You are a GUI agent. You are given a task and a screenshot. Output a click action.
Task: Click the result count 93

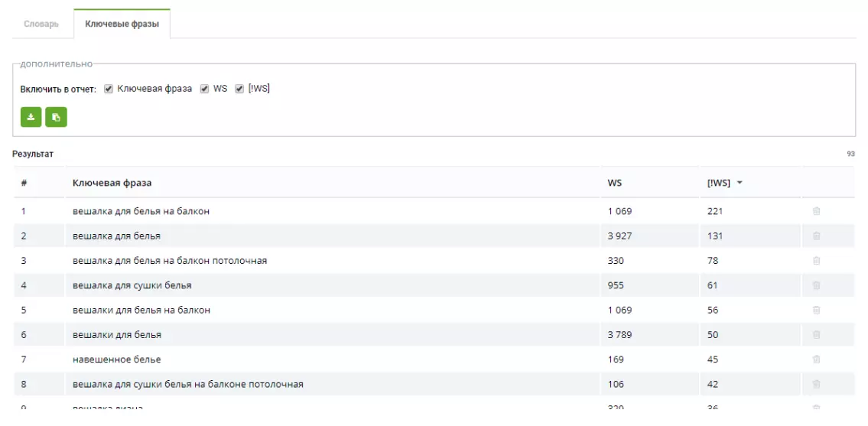point(851,154)
